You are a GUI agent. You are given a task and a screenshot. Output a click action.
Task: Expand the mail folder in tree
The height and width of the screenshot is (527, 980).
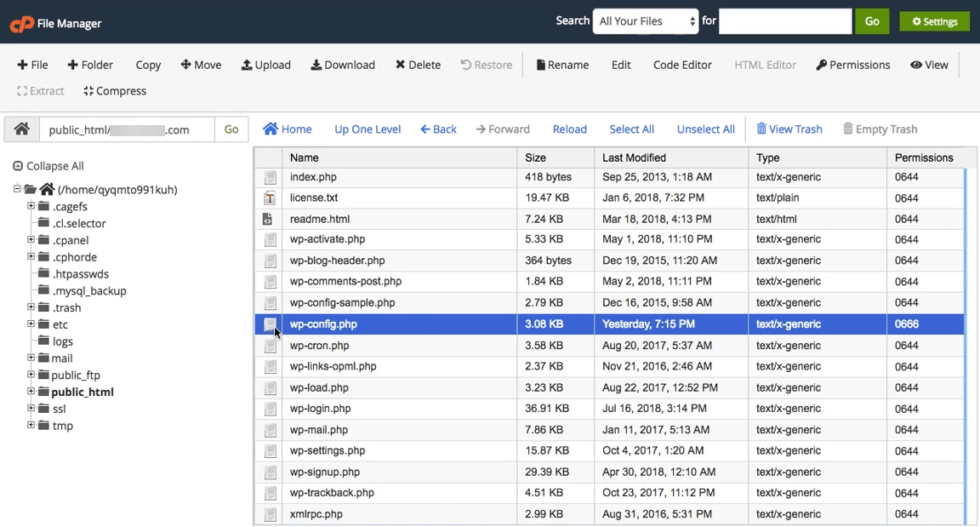click(x=31, y=358)
